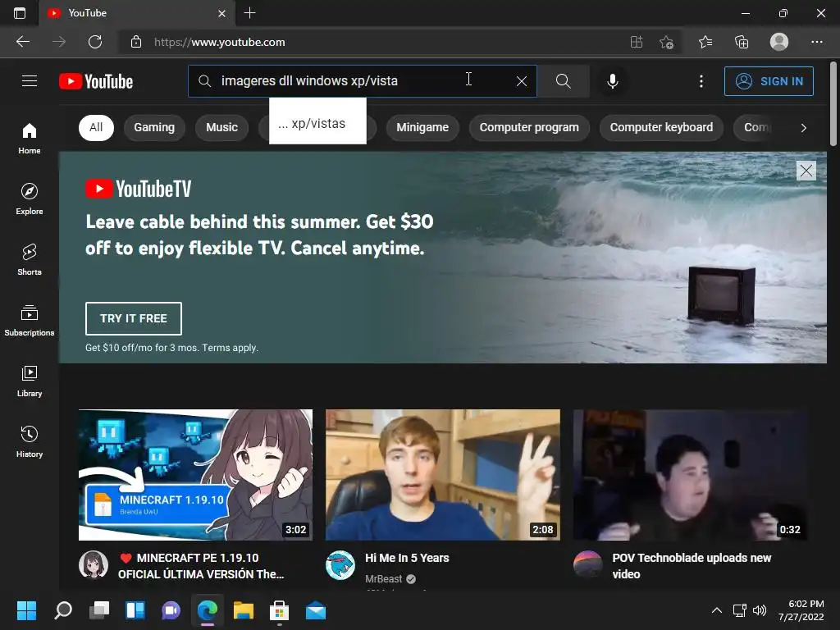The image size is (840, 630).
Task: Close the YouTube browser tab
Action: click(221, 13)
